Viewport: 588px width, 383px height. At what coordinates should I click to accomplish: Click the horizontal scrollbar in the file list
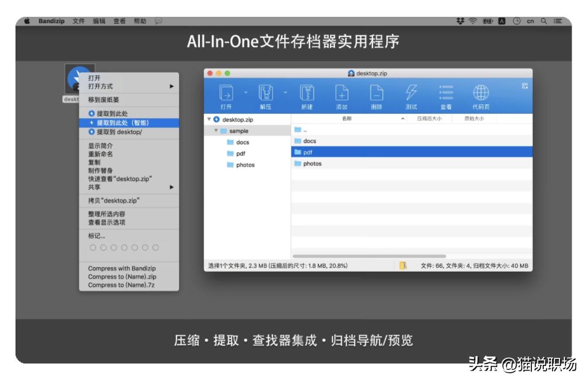pyautogui.click(x=369, y=256)
